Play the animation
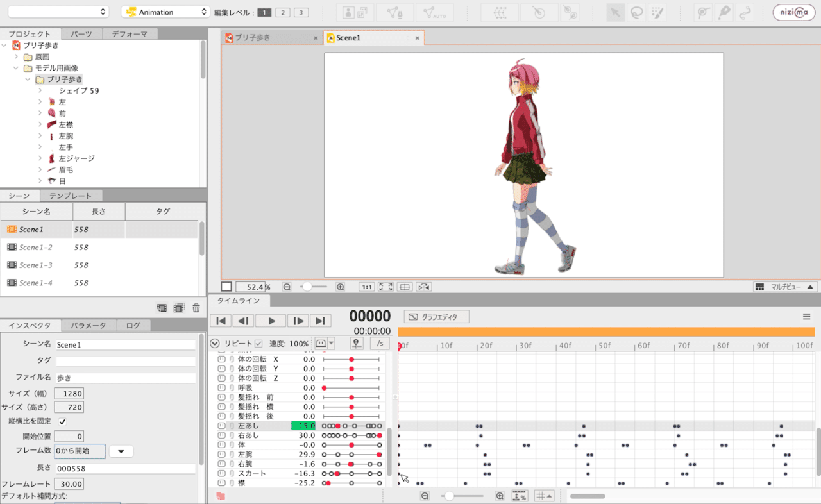The image size is (821, 504). tap(271, 321)
